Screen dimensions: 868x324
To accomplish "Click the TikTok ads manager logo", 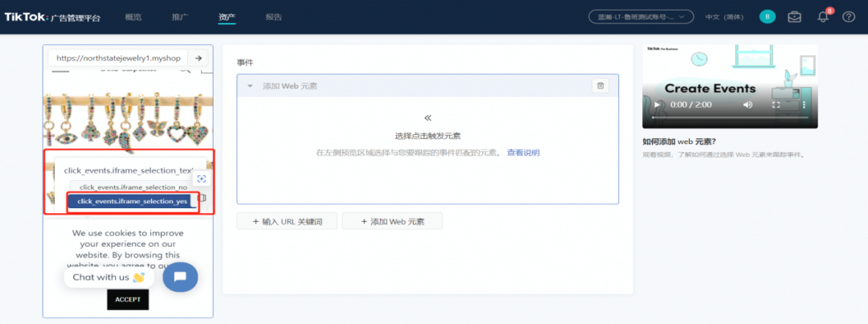I will pos(52,17).
